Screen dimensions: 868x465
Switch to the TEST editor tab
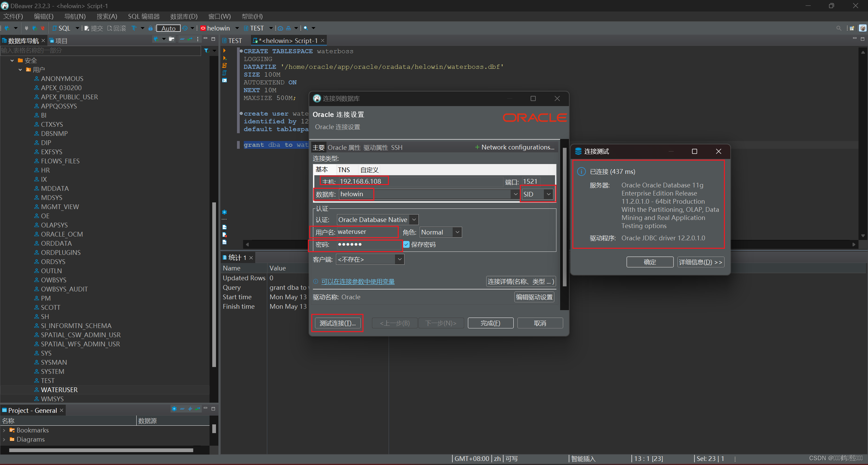(x=232, y=41)
